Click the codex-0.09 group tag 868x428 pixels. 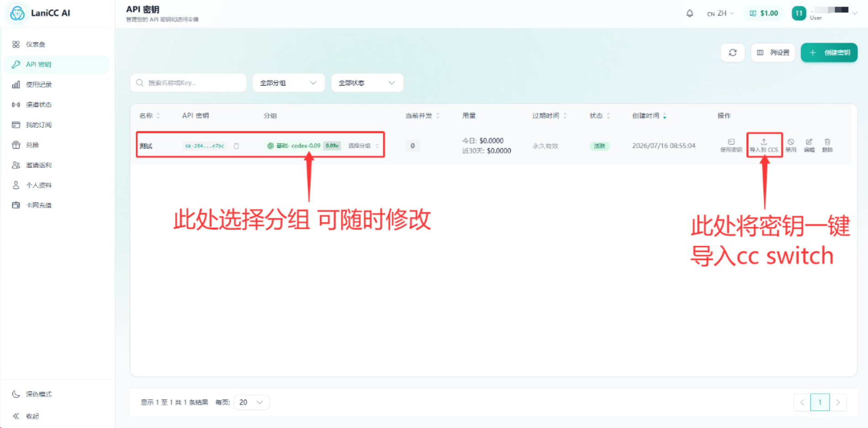[x=303, y=146]
